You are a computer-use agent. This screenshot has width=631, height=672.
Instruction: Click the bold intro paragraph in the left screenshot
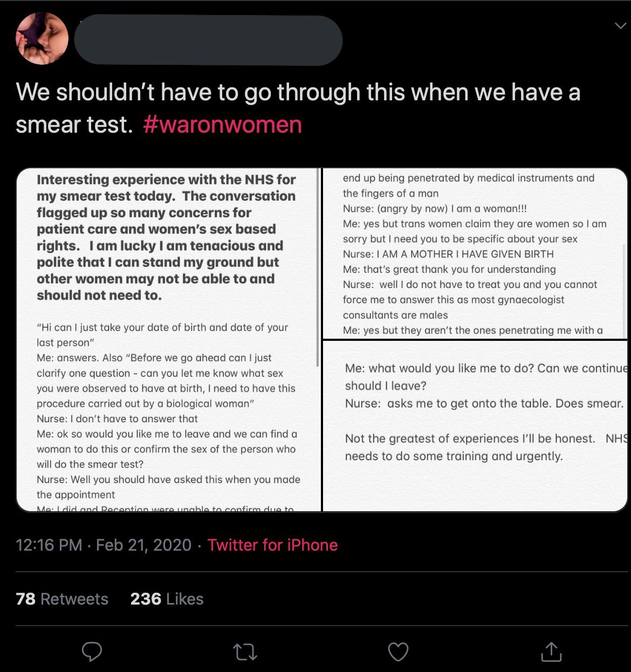point(166,237)
